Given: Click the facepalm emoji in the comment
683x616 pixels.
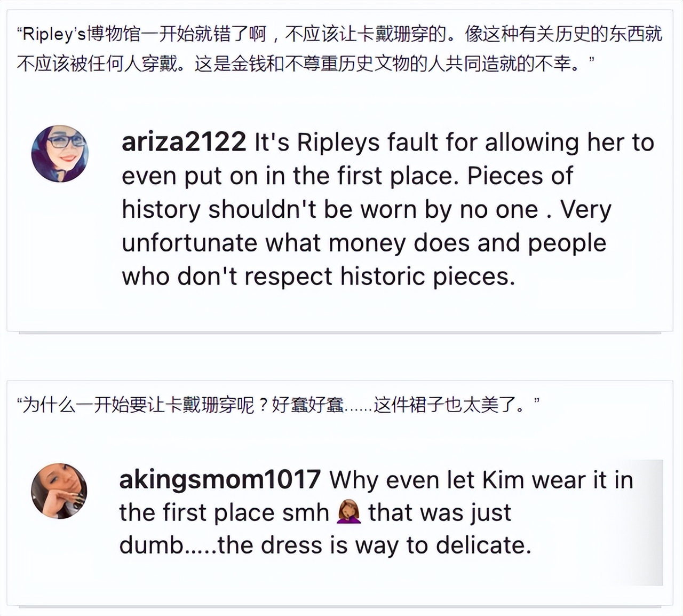Looking at the screenshot, I should click(x=348, y=513).
